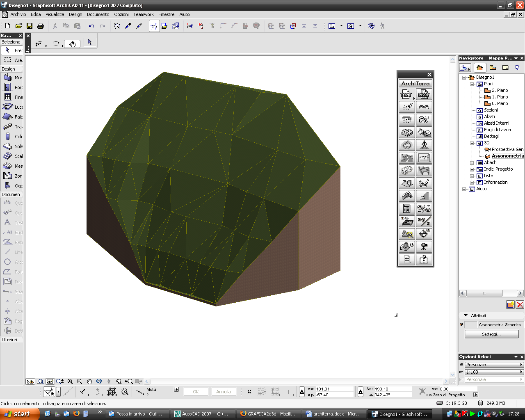
Task: Toggle the Arrow selection tool in the info box
Action: point(90,42)
